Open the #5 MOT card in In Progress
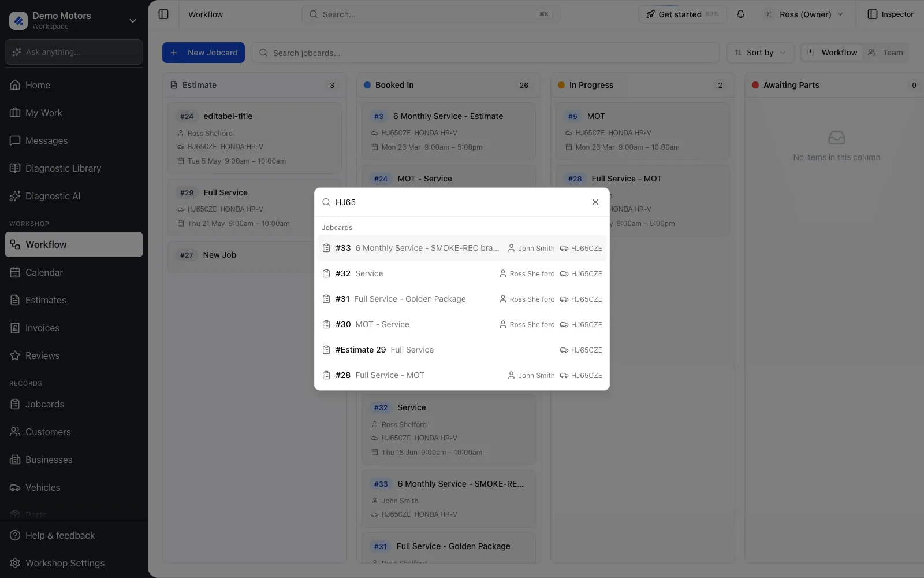924x578 pixels. point(643,131)
